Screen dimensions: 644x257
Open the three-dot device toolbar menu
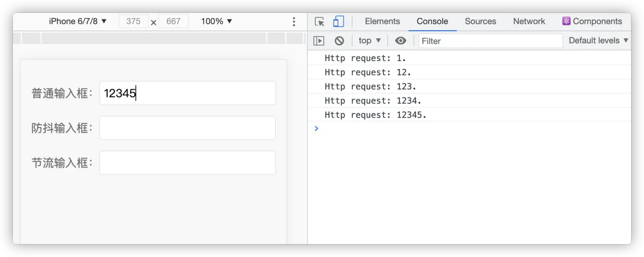(x=294, y=21)
